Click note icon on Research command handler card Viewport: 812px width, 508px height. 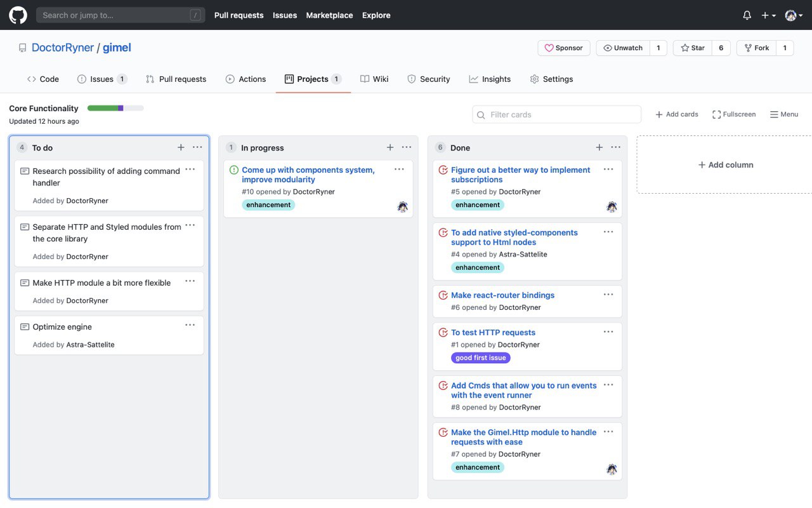click(25, 171)
